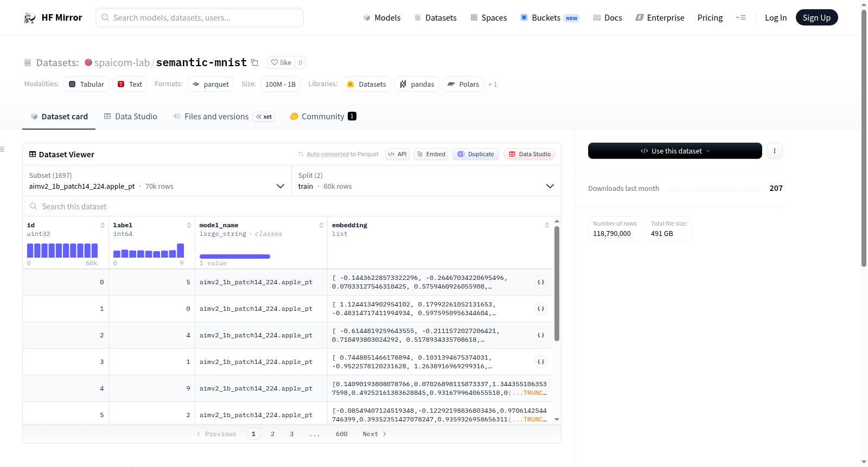Open Enterprise in the top navigation
This screenshot has height=467, width=868.
pos(660,17)
